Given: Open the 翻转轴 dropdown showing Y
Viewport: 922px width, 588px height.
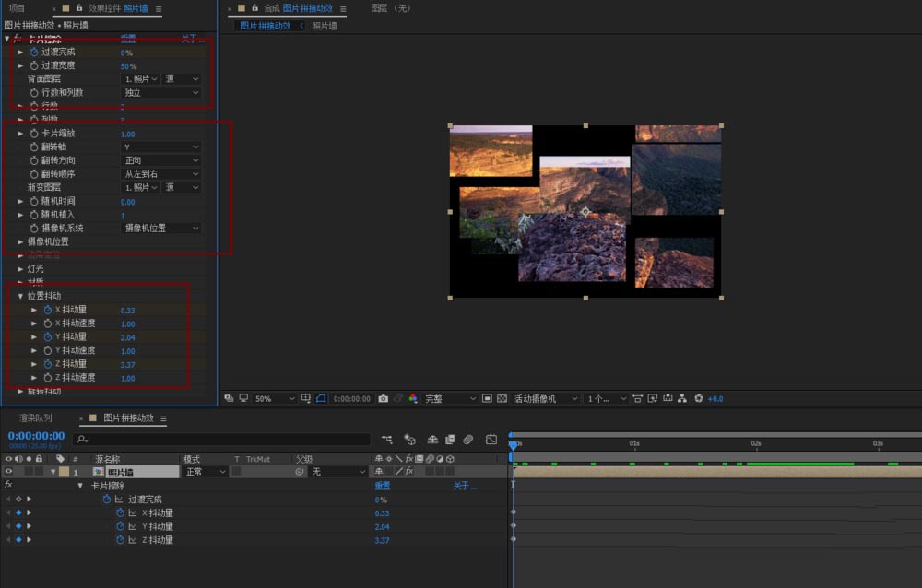Looking at the screenshot, I should coord(161,147).
